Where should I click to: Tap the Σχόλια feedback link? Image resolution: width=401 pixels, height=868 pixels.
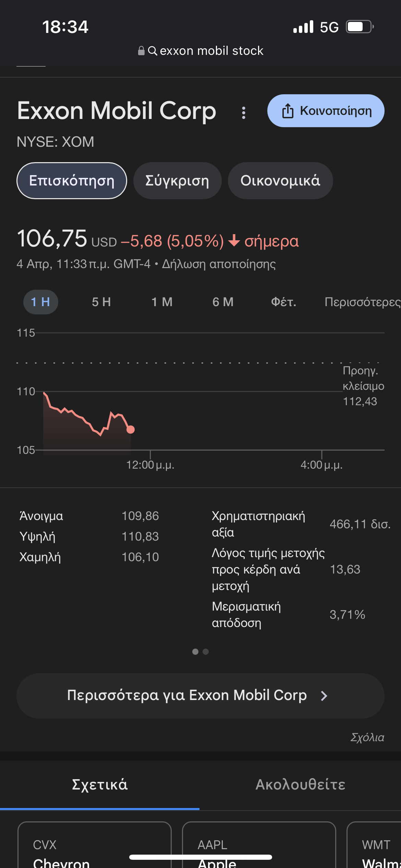tap(367, 737)
